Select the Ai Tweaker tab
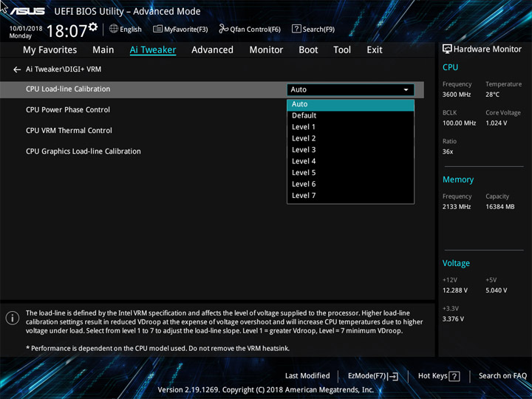Screen dimensions: 532x399 coord(153,50)
